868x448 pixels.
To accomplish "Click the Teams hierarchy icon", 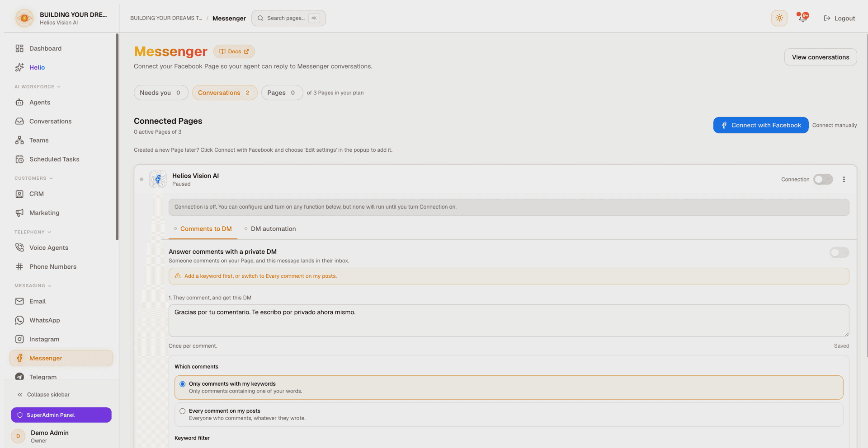I will [x=19, y=140].
